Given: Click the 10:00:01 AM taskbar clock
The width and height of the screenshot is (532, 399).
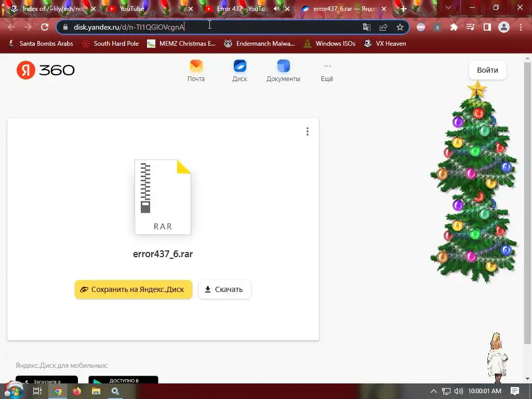Looking at the screenshot, I should pyautogui.click(x=485, y=391).
